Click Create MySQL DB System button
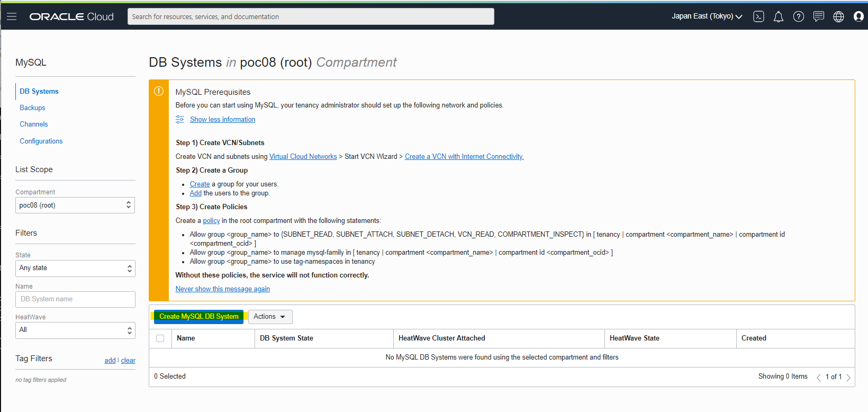The width and height of the screenshot is (868, 412). point(198,317)
